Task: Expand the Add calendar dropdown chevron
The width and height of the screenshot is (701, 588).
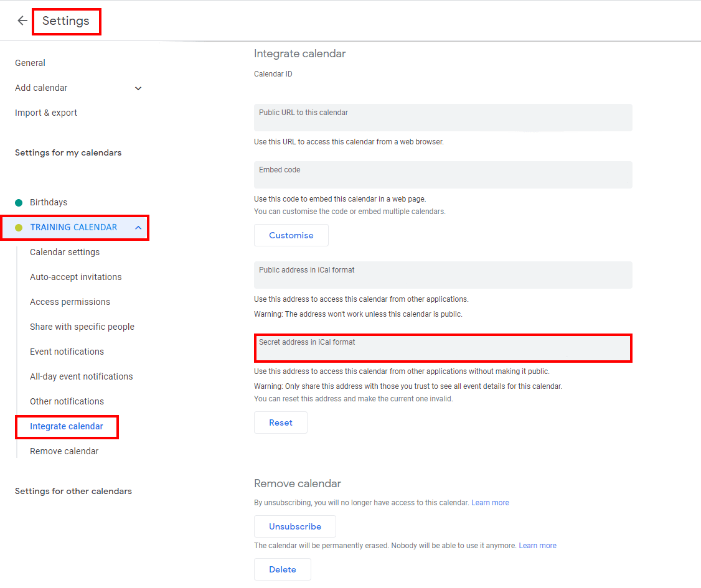Action: (x=138, y=88)
